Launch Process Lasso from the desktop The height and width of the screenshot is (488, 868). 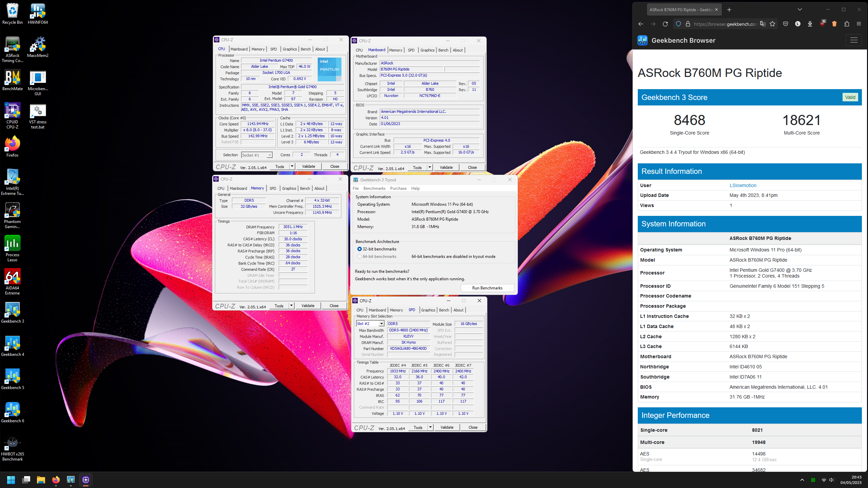point(13,249)
